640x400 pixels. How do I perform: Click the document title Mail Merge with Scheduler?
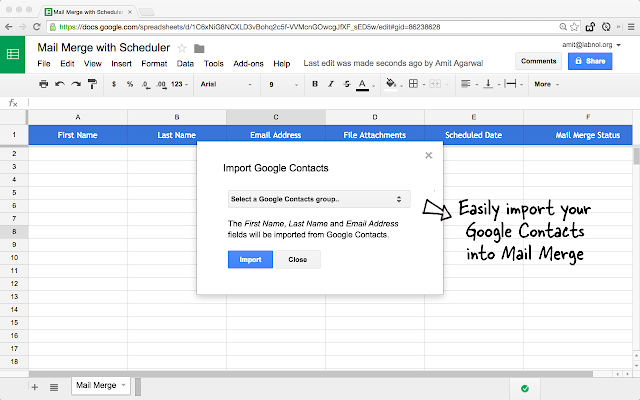click(x=104, y=48)
